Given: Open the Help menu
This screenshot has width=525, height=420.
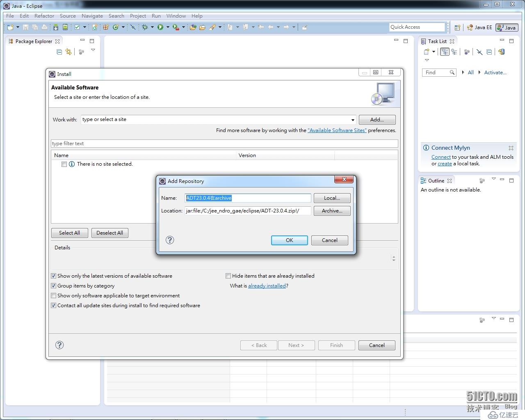Looking at the screenshot, I should (x=197, y=16).
